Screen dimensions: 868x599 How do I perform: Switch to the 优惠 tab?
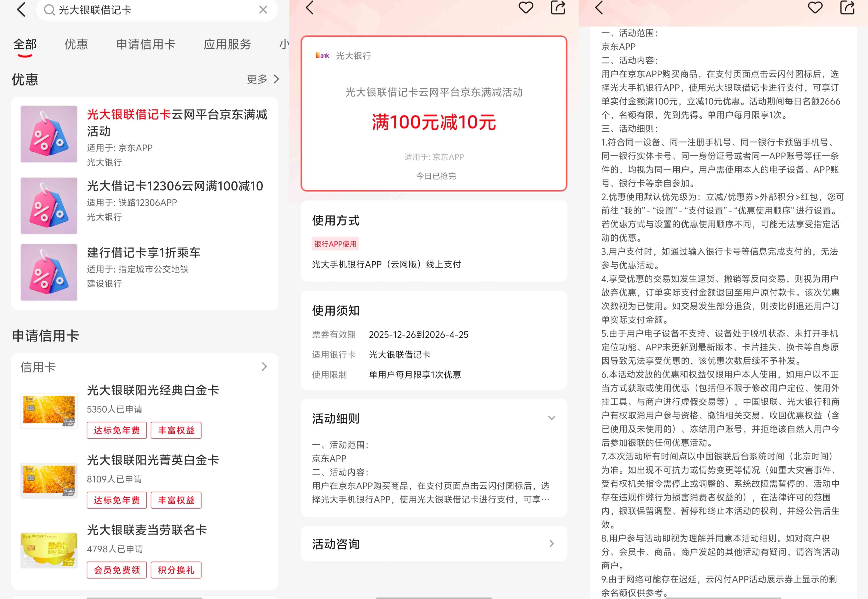(76, 44)
